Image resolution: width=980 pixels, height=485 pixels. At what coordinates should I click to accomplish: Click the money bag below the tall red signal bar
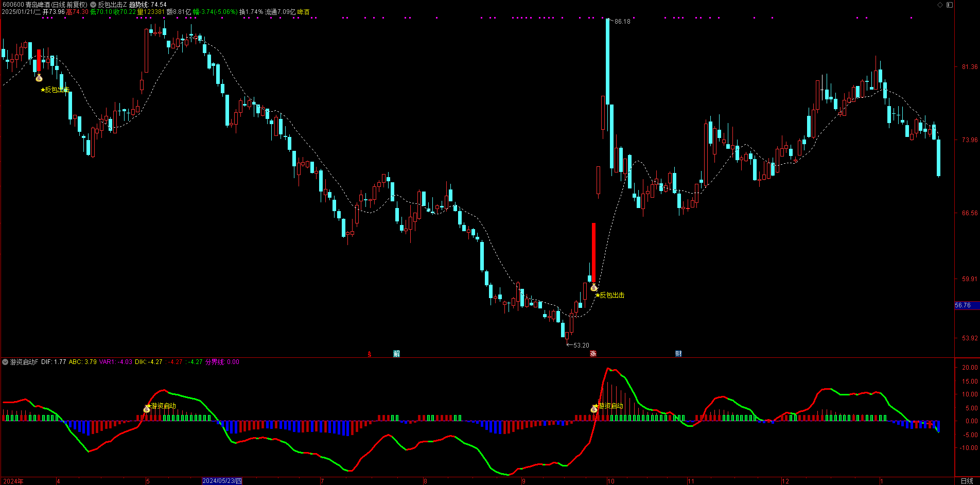(593, 287)
